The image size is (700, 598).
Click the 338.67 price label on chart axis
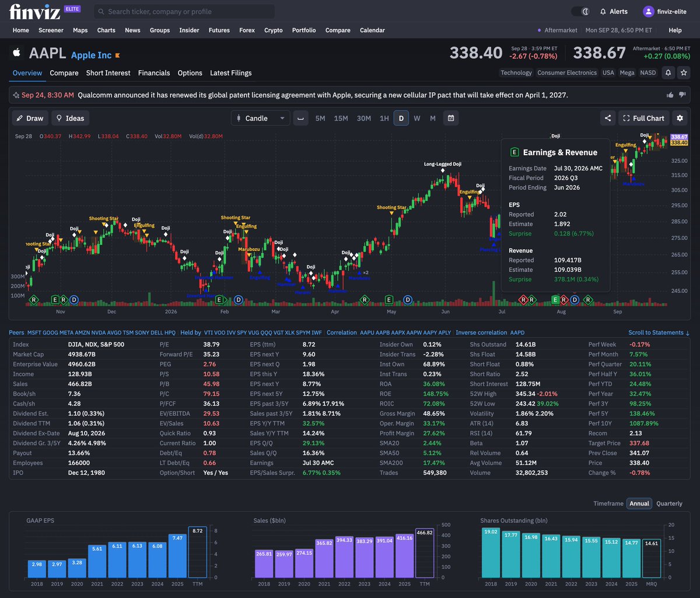coord(680,137)
